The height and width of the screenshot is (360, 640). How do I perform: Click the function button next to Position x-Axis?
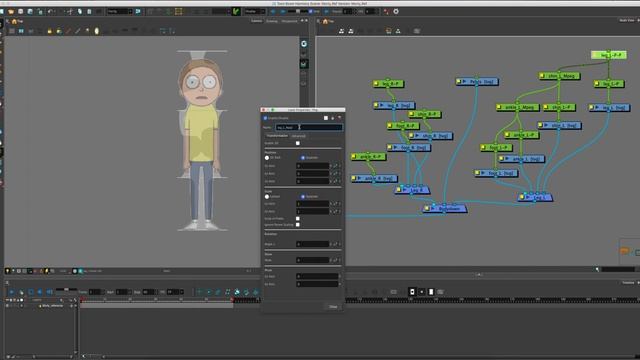pyautogui.click(x=336, y=166)
